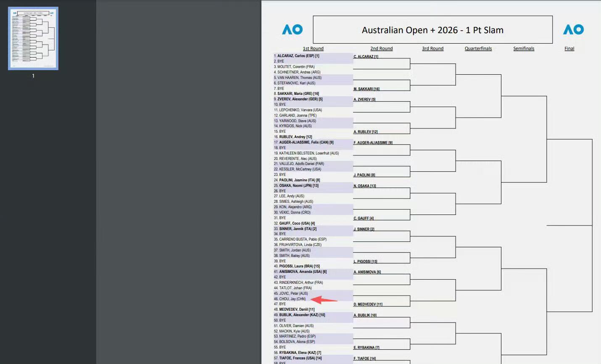Image resolution: width=601 pixels, height=364 pixels.
Task: Click the Quarterfinals column header
Action: click(x=478, y=49)
